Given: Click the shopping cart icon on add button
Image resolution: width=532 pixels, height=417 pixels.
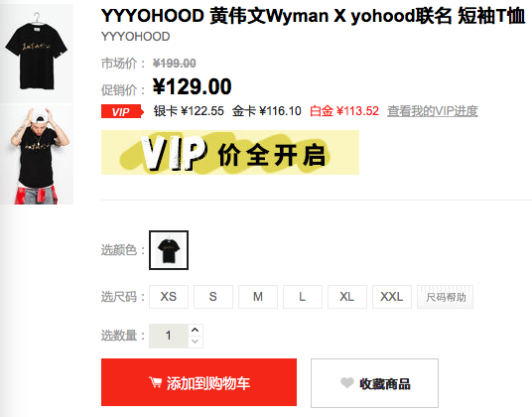Looking at the screenshot, I should (x=156, y=382).
